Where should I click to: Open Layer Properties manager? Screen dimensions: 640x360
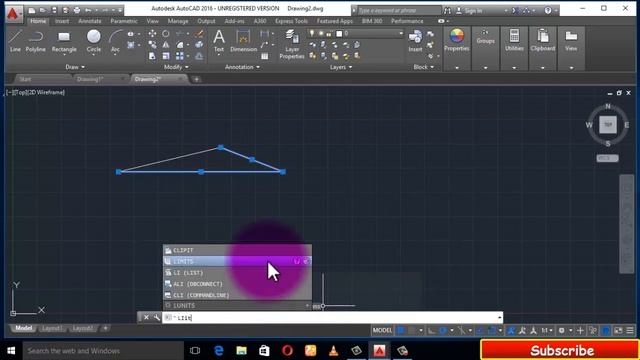pyautogui.click(x=292, y=44)
